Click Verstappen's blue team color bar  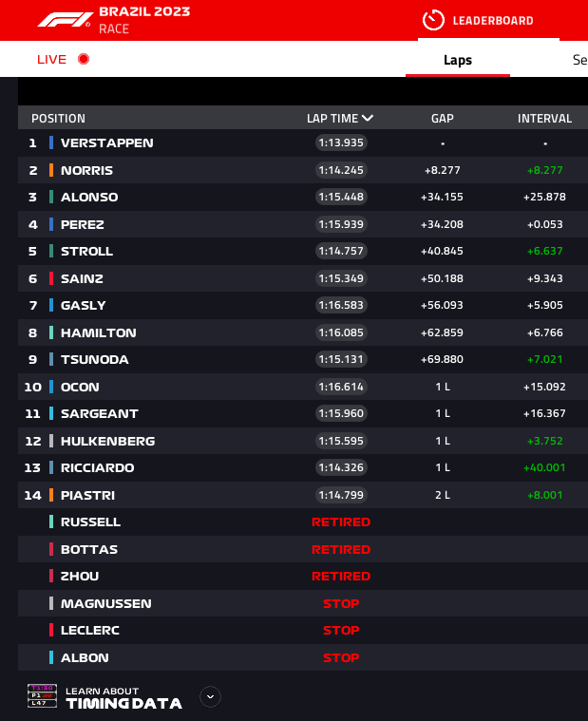pyautogui.click(x=51, y=142)
